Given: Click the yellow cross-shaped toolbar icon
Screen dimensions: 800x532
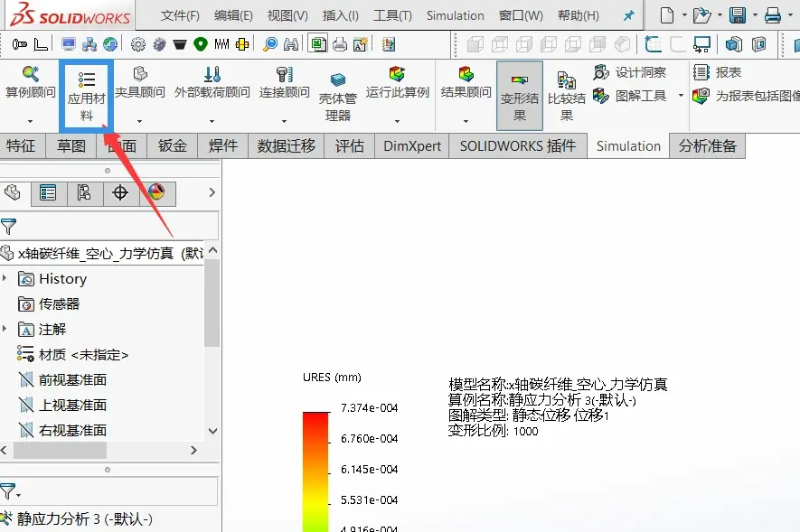Looking at the screenshot, I should pyautogui.click(x=242, y=44).
